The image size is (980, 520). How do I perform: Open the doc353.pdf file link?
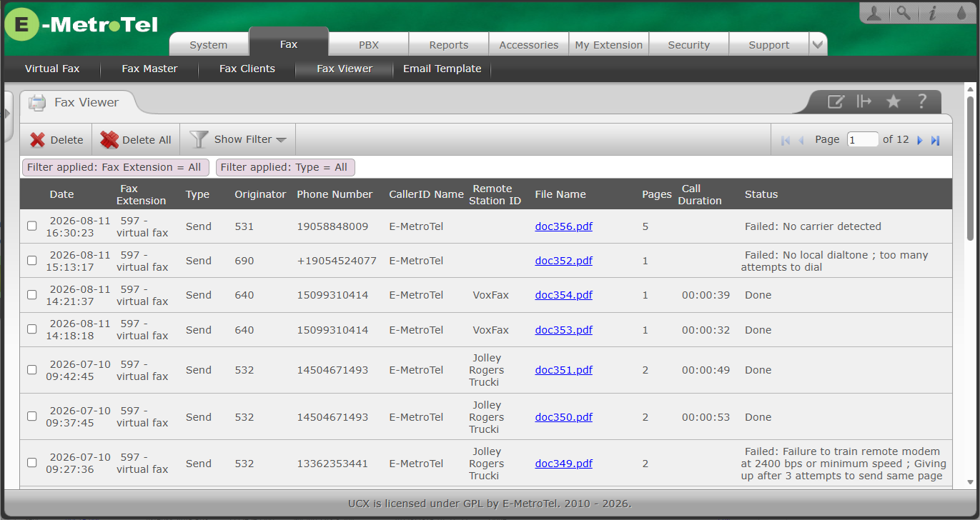(x=564, y=330)
